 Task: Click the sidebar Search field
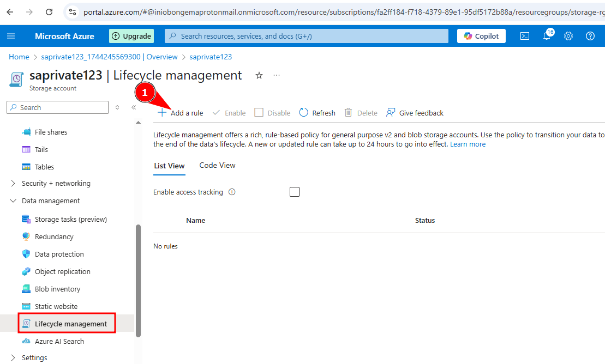pyautogui.click(x=57, y=107)
